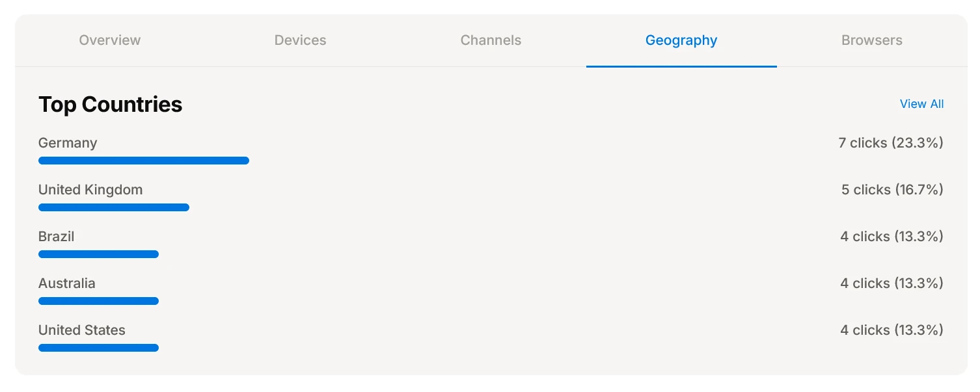
Task: Select the United Kingdom country label
Action: pyautogui.click(x=90, y=190)
